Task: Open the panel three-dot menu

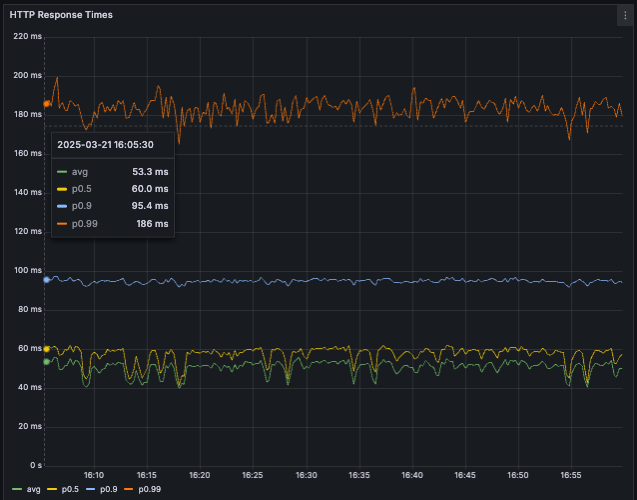Action: tap(625, 15)
